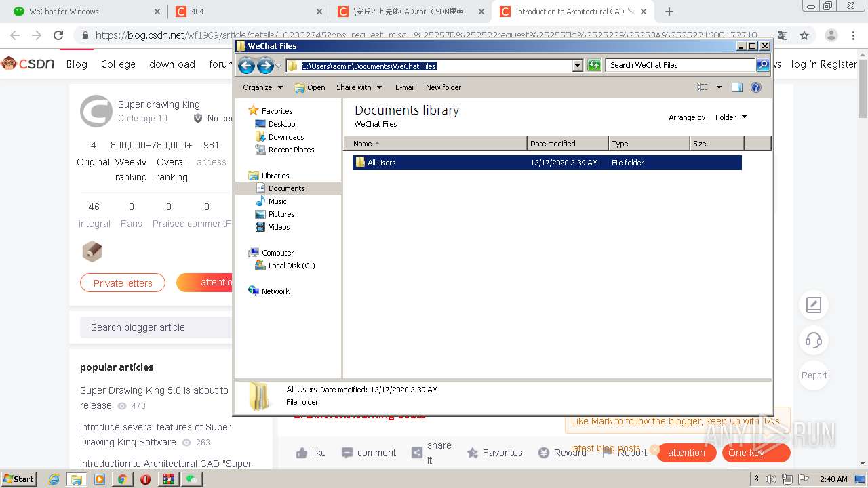Click Translate page icon in address bar

tap(782, 35)
